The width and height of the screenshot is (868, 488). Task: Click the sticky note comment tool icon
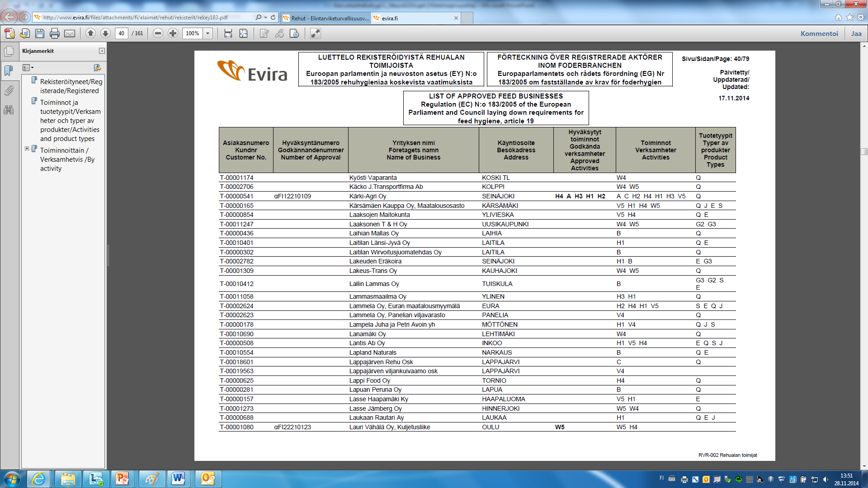[264, 33]
